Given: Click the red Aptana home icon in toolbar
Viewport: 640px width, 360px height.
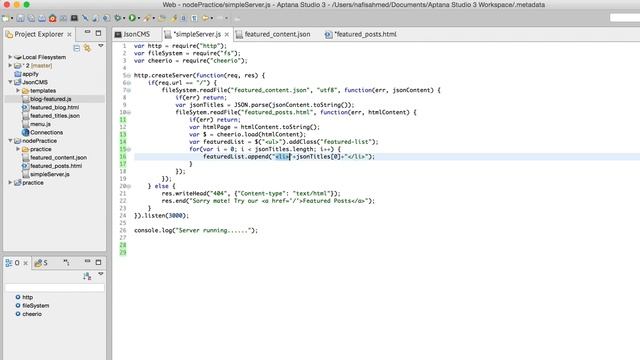Looking at the screenshot, I should (x=53, y=18).
